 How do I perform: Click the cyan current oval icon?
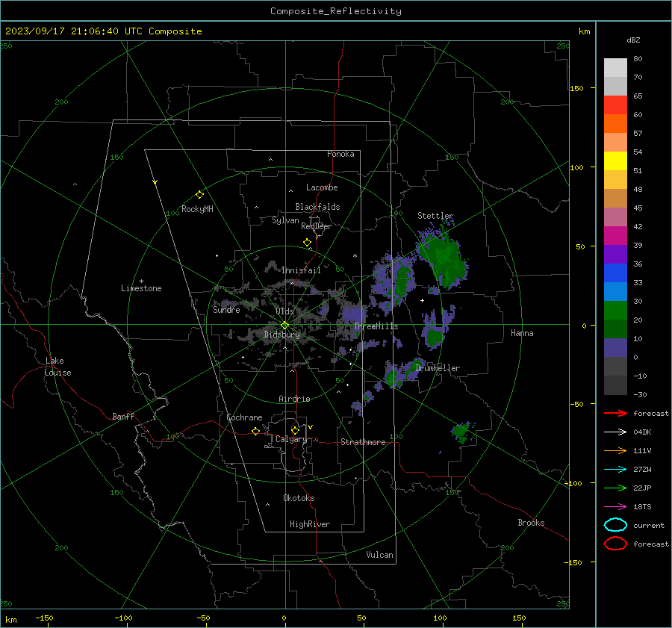pos(615,525)
